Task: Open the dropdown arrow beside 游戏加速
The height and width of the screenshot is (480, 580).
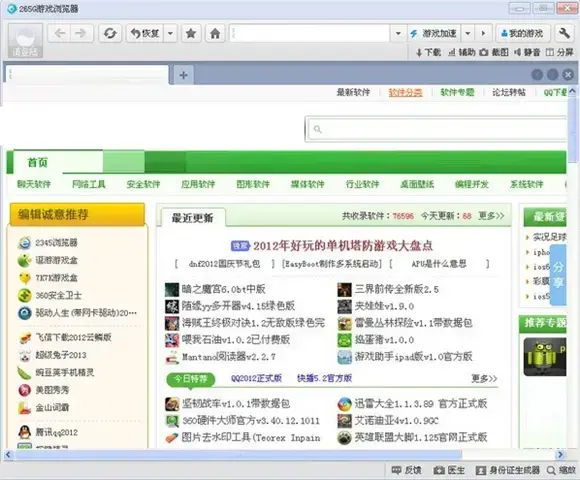Action: 468,34
